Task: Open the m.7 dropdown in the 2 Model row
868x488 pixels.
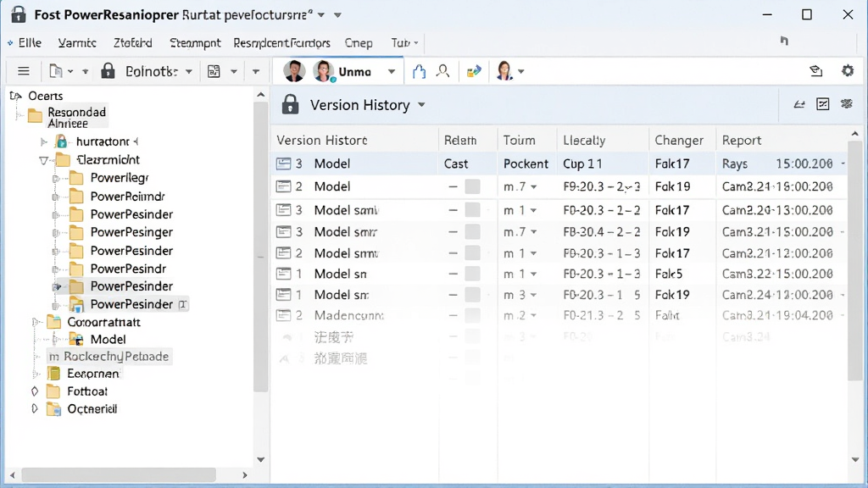Action: click(x=534, y=187)
